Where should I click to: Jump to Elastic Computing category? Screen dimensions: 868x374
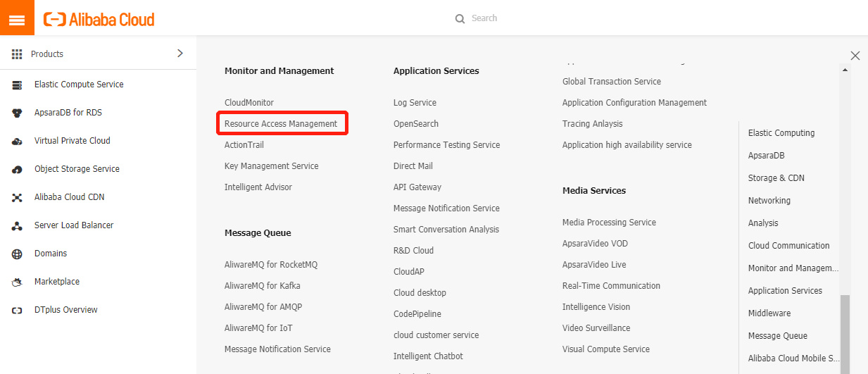point(781,133)
